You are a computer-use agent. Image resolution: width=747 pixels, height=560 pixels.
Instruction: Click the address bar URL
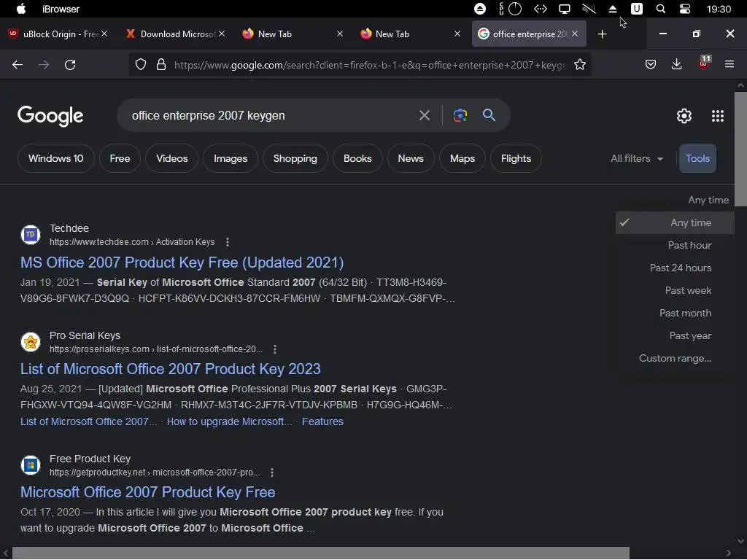pos(370,65)
